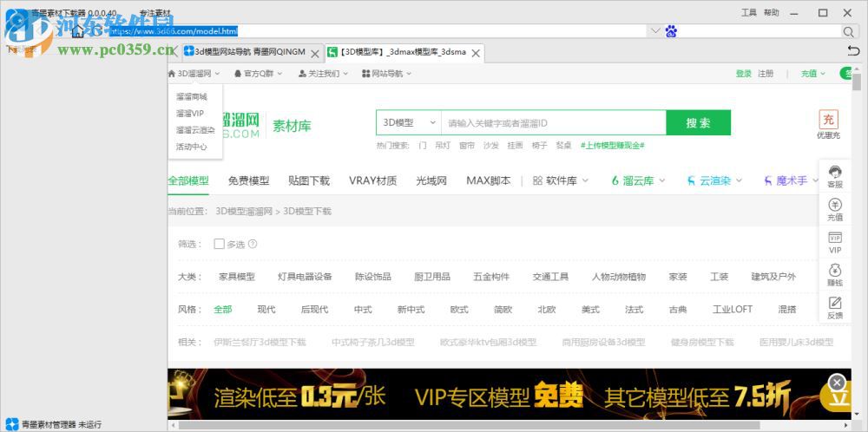
Task: Click the green 搜索 button
Action: 698,123
